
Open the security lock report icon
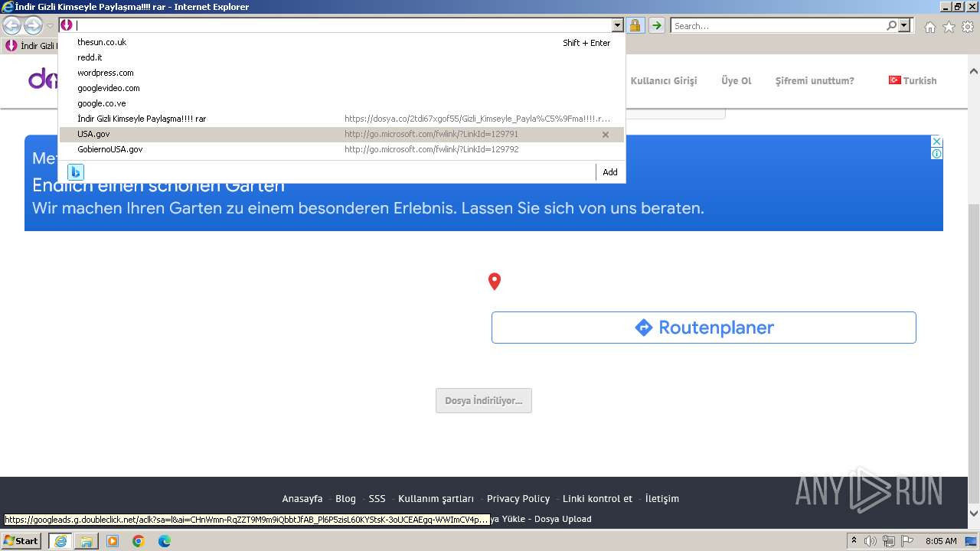coord(635,25)
